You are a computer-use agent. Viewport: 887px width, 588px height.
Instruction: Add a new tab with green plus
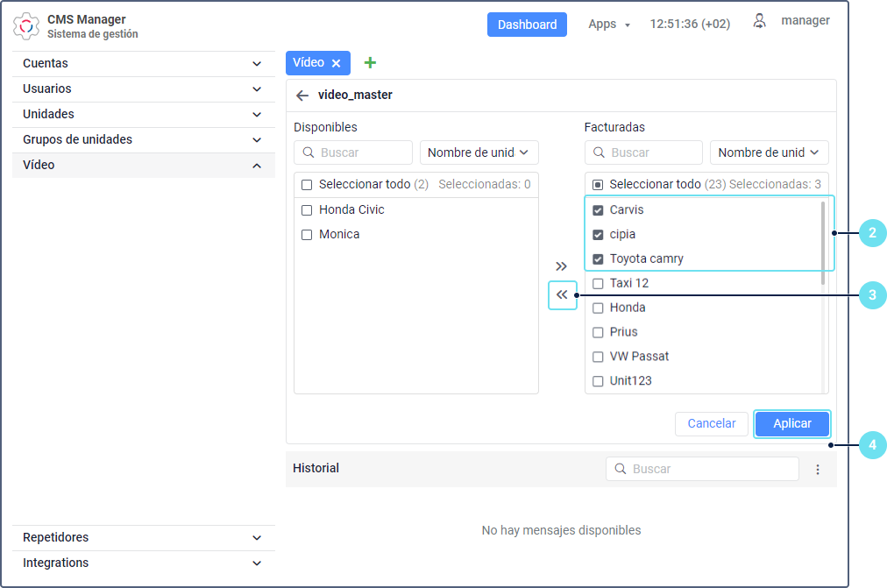click(370, 63)
